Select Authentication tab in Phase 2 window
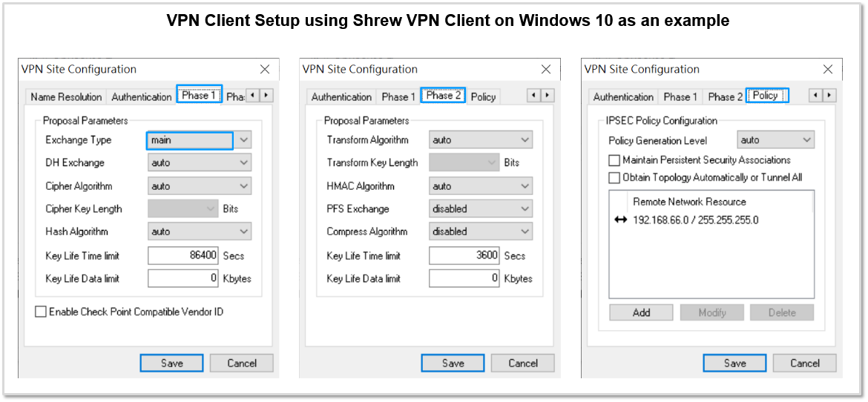 pyautogui.click(x=341, y=97)
